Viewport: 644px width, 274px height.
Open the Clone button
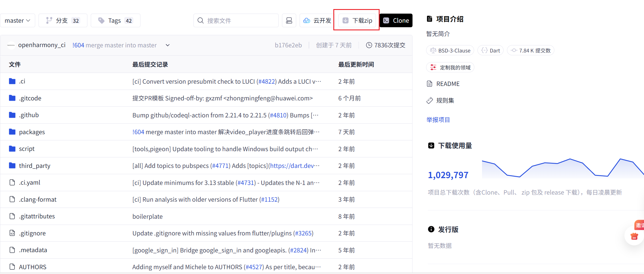tap(396, 20)
